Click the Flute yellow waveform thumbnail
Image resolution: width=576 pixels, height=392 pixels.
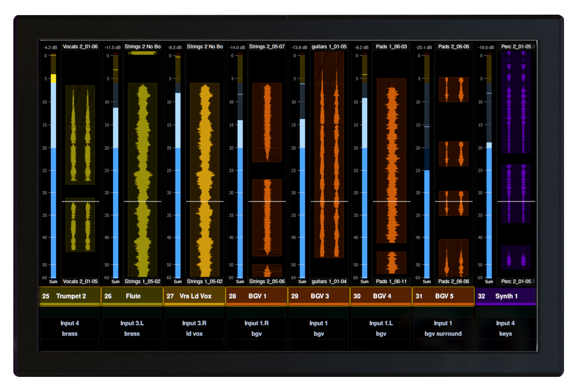(x=142, y=180)
